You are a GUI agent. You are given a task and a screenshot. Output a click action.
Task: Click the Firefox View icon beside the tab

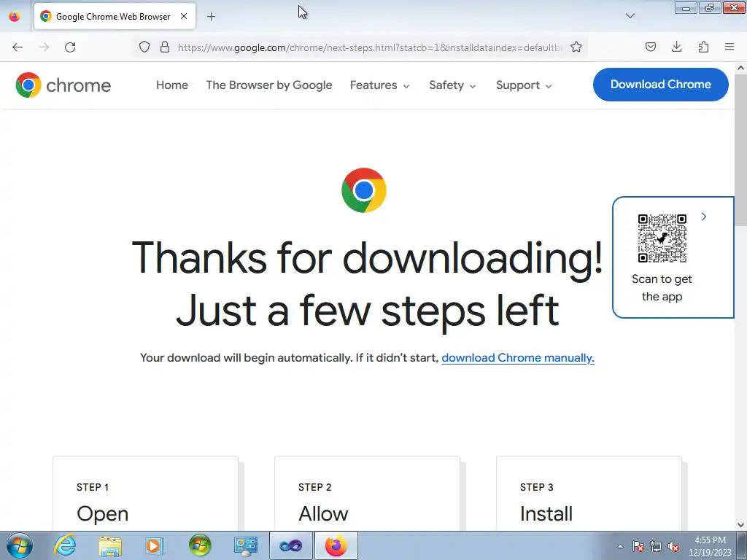tap(15, 16)
